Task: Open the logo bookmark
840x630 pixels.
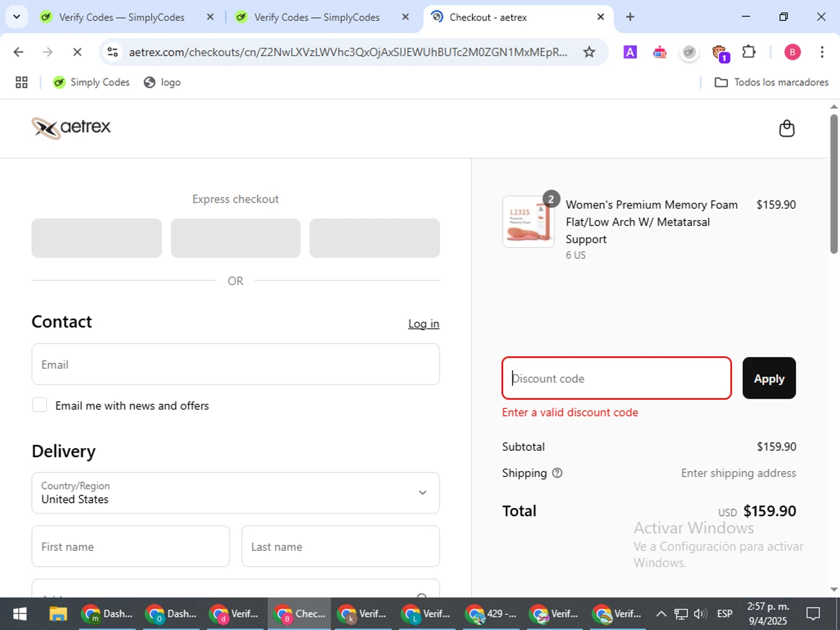Action: pyautogui.click(x=162, y=82)
